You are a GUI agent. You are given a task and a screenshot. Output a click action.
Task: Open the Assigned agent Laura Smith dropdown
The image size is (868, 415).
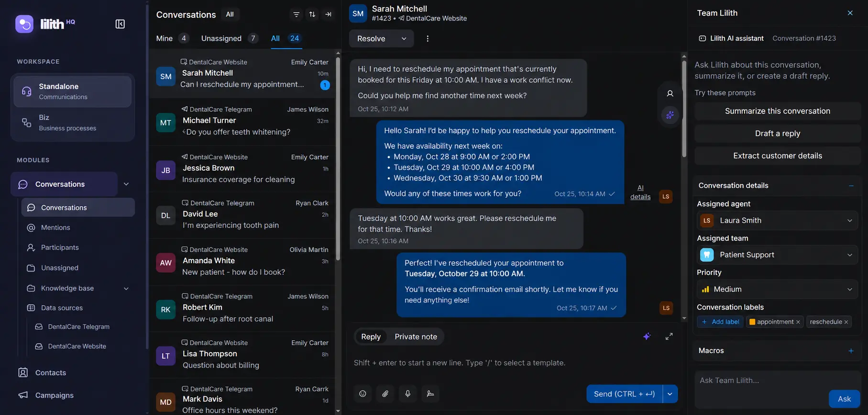point(777,220)
